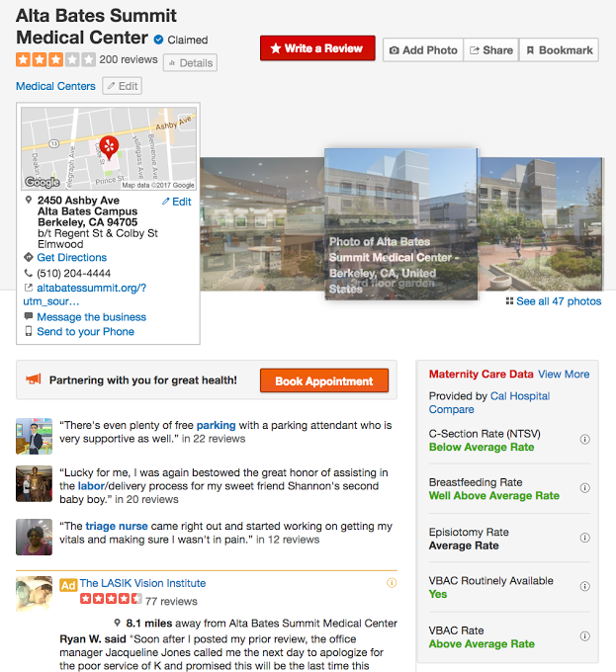Click info icon next to VBAC Routinely Available

(584, 586)
